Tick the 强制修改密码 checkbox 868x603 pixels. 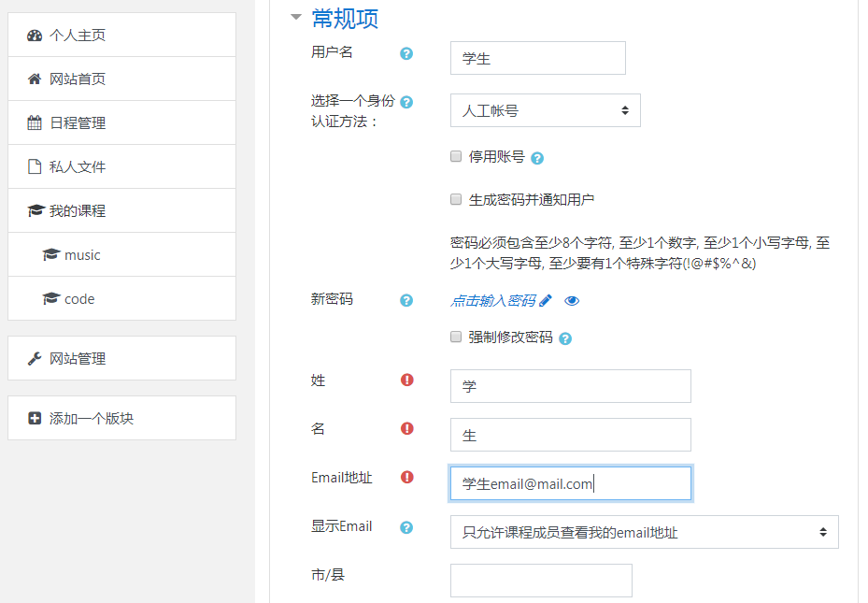(x=456, y=337)
